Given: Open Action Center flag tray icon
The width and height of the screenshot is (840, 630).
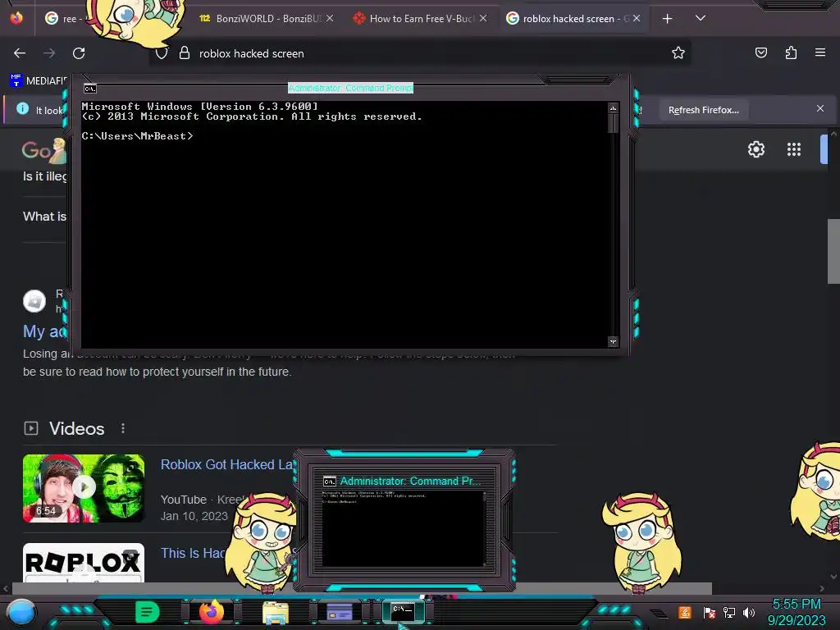Looking at the screenshot, I should pos(709,612).
